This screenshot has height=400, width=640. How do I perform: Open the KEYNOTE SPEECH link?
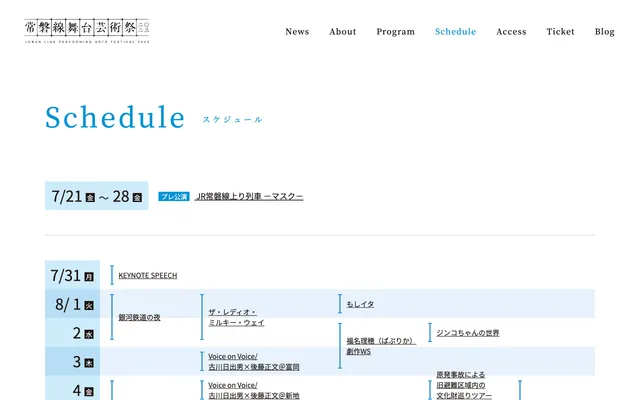[148, 276]
